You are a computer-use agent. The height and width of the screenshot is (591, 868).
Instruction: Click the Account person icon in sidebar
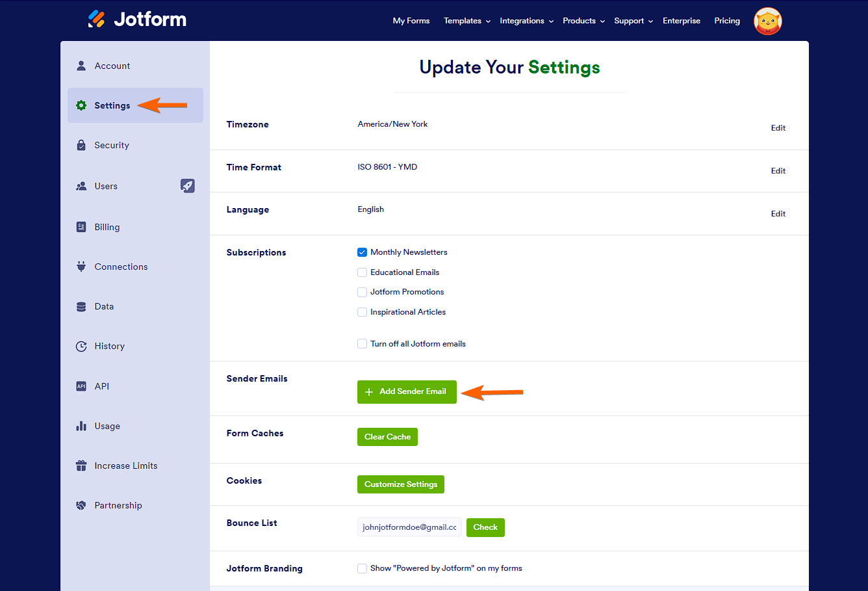click(81, 66)
